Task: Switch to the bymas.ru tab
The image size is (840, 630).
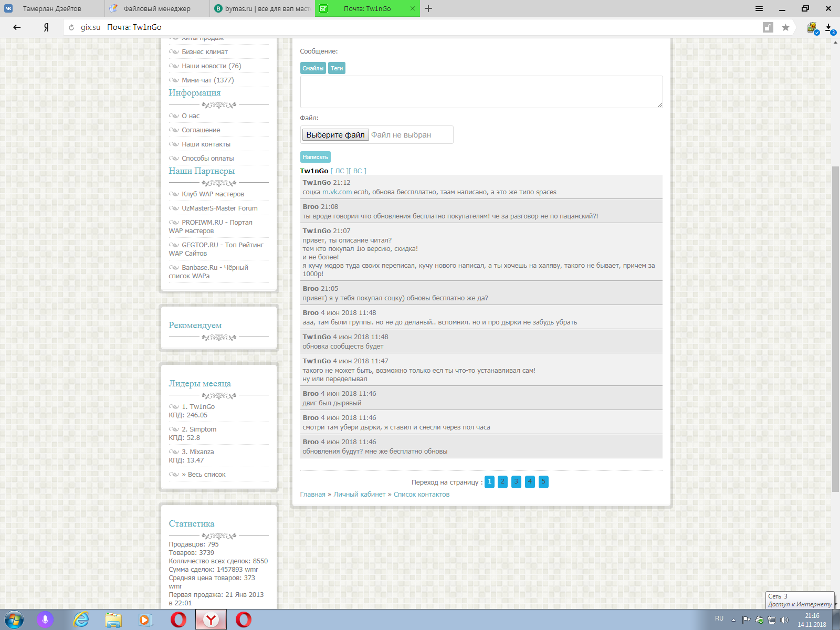Action: [x=262, y=8]
